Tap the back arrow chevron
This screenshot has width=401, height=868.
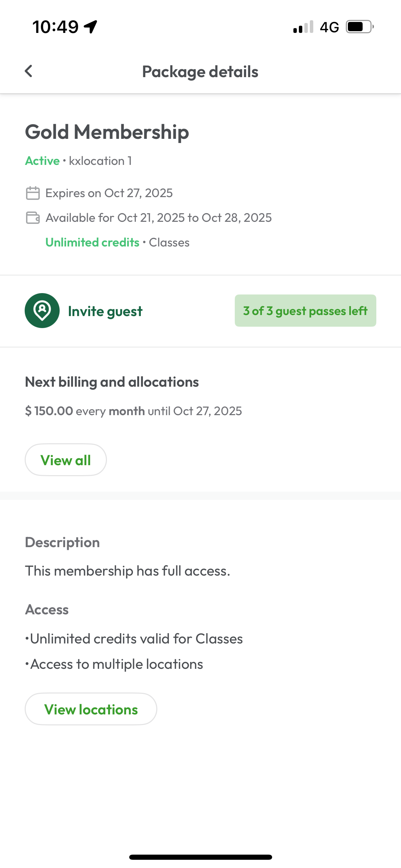pos(29,71)
